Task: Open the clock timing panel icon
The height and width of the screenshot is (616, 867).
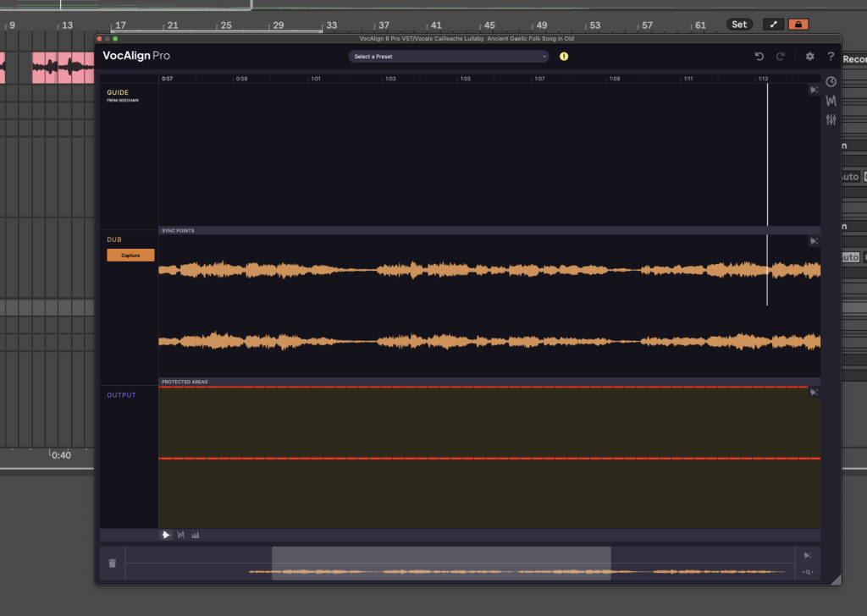Action: 831,82
